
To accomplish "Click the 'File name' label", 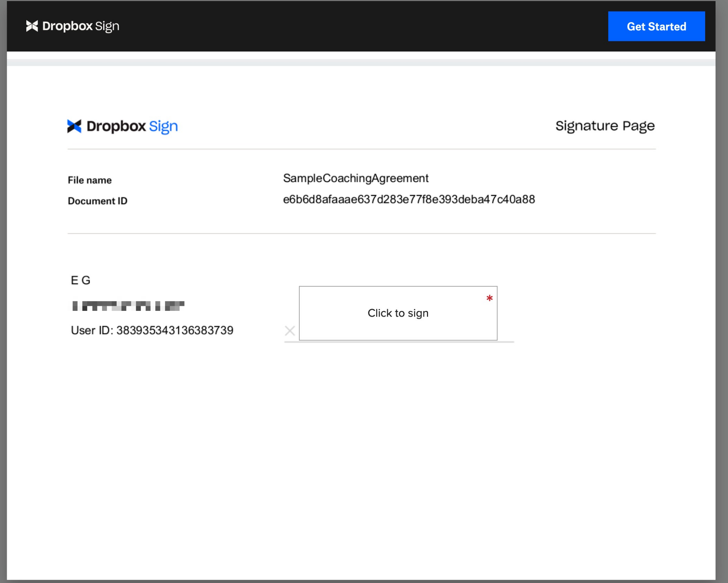I will coord(90,180).
